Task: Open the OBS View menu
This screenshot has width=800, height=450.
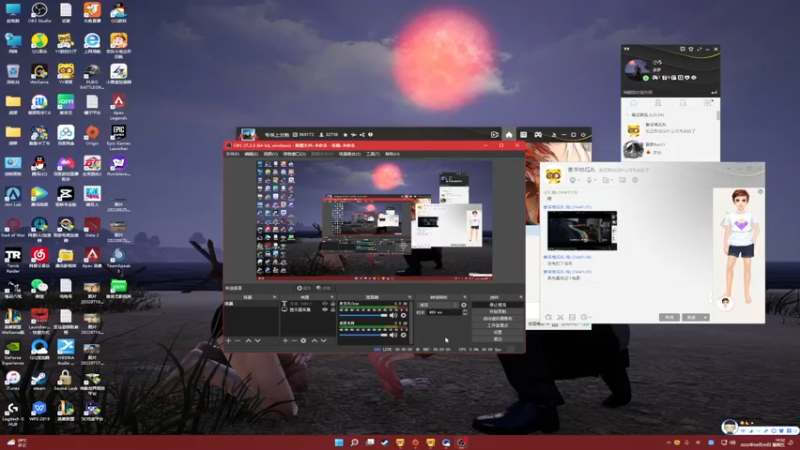Action: tap(270, 154)
